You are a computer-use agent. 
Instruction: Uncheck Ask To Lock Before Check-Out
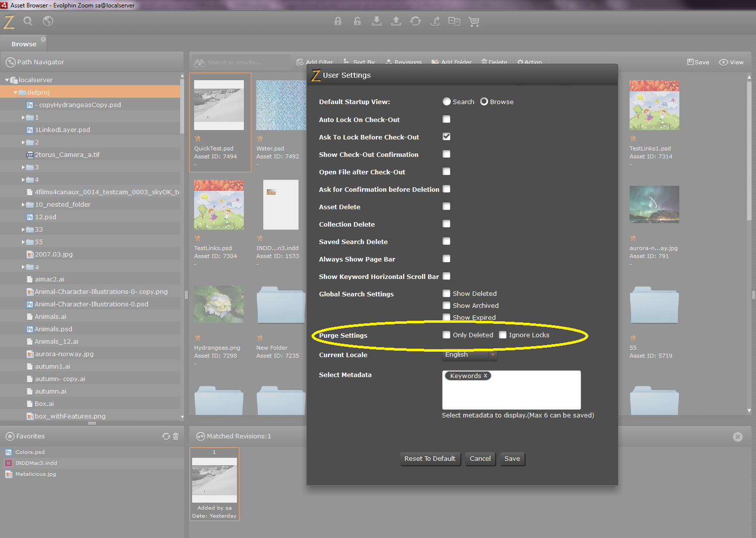click(x=446, y=136)
